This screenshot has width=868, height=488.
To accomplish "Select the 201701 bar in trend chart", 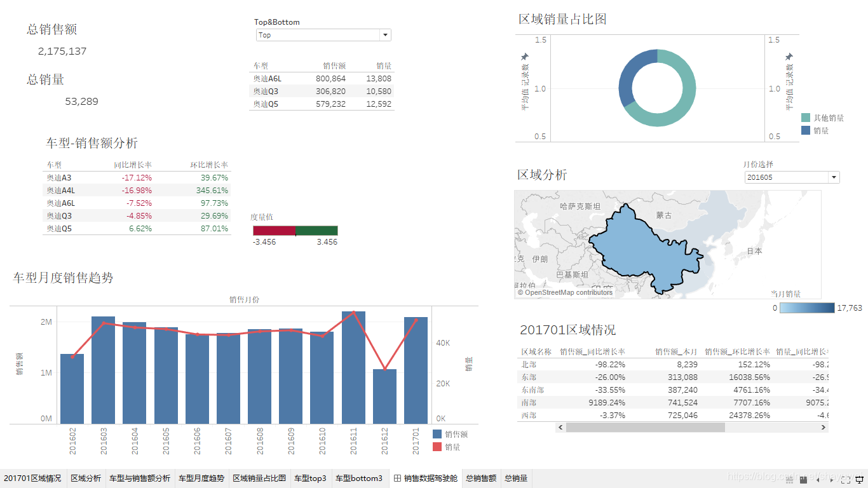I will click(x=416, y=370).
